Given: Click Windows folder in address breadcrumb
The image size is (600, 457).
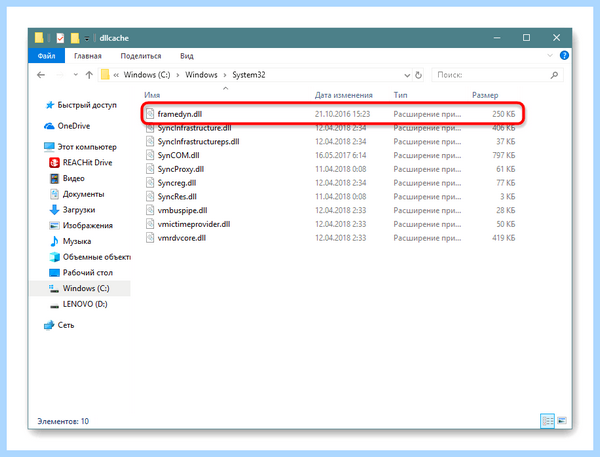Looking at the screenshot, I should [x=201, y=75].
